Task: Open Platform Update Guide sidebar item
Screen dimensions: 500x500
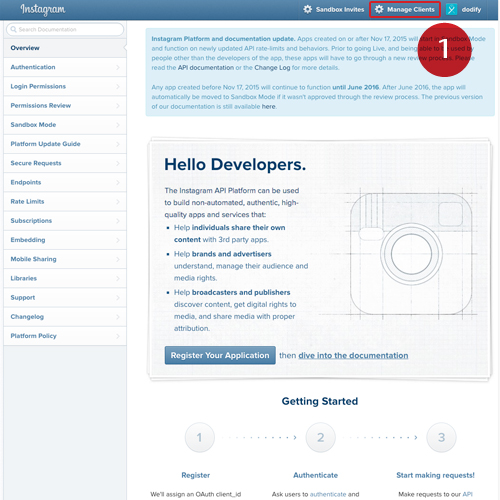Action: [x=65, y=144]
